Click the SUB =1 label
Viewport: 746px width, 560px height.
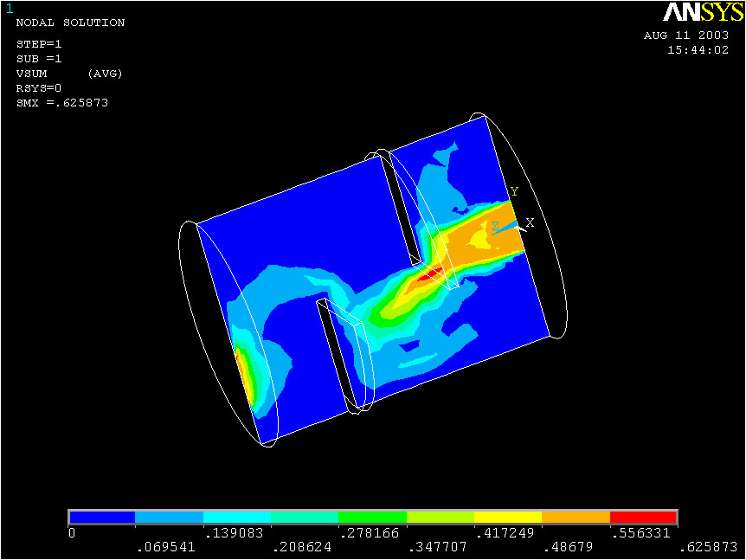[x=39, y=59]
